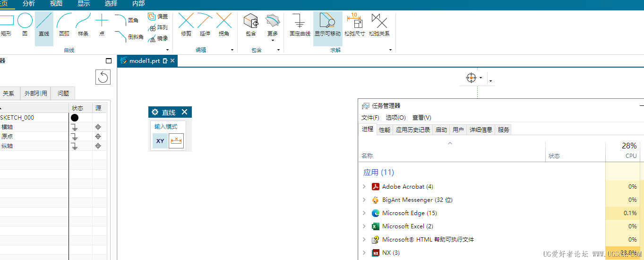
Task: Click the 包含 (Include) tool icon
Action: pyautogui.click(x=251, y=21)
